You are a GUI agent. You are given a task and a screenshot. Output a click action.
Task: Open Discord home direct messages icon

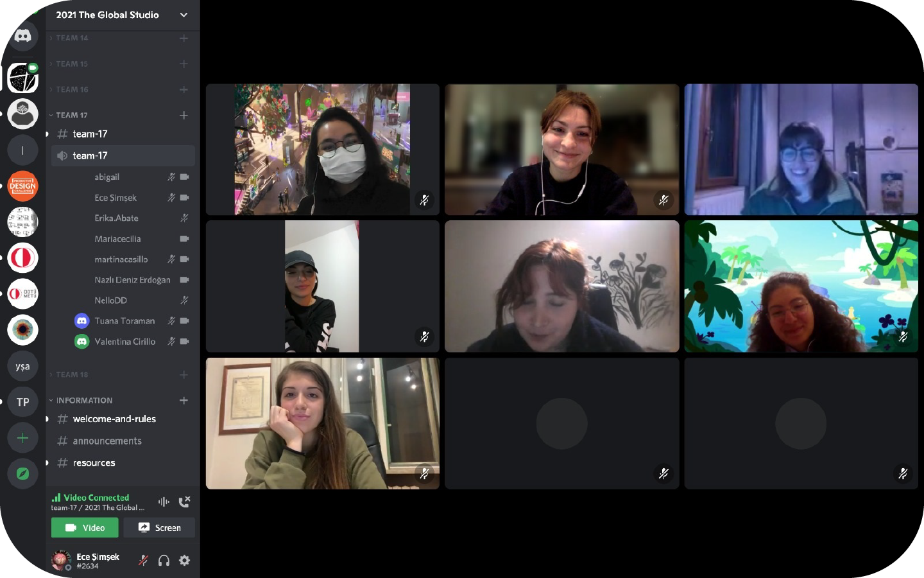click(22, 37)
